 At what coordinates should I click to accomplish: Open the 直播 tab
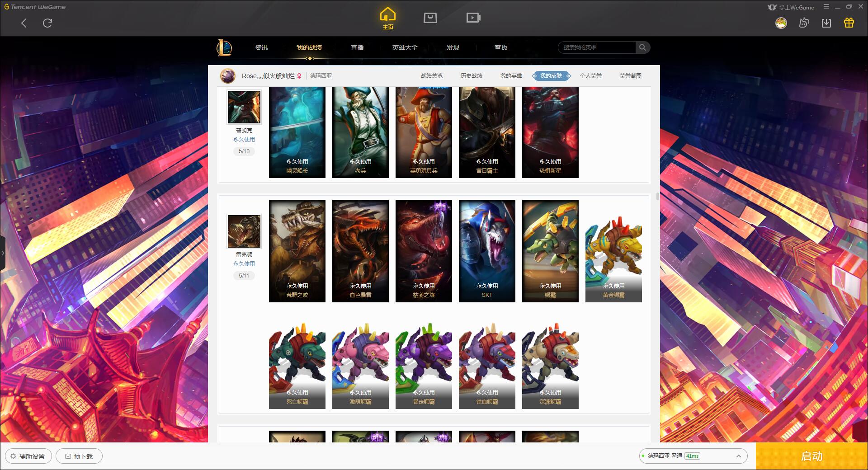(357, 47)
